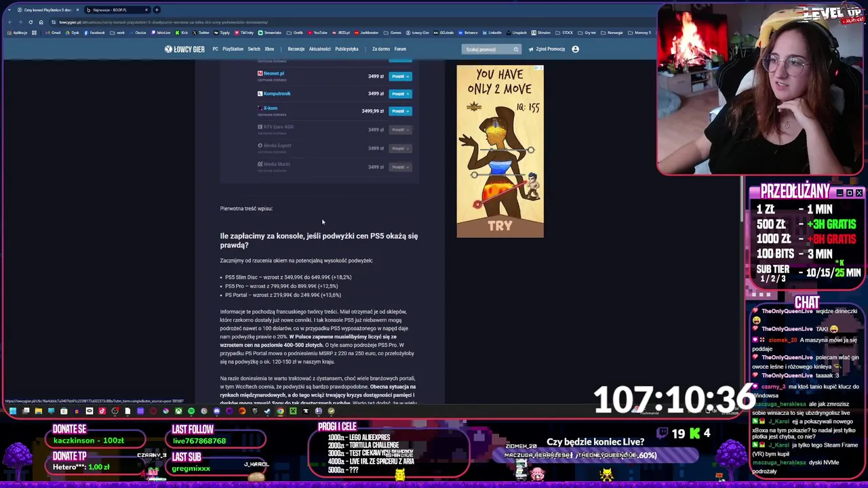
Task: Click Przejdź button for Komputronik
Action: [400, 94]
